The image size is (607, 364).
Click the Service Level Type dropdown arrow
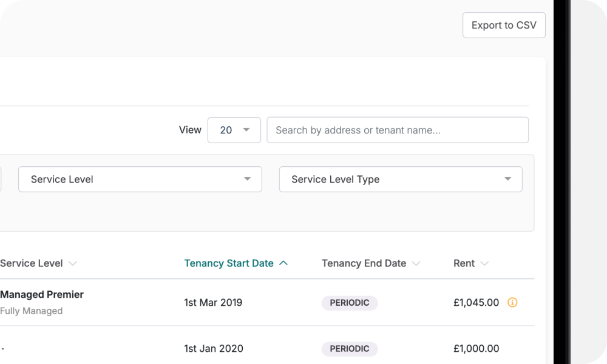tap(509, 179)
